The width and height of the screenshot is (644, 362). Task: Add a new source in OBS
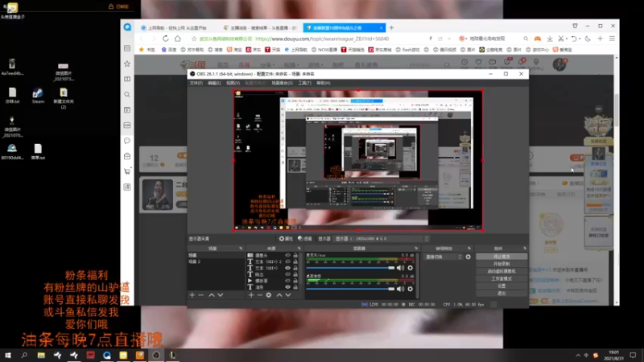pos(251,295)
